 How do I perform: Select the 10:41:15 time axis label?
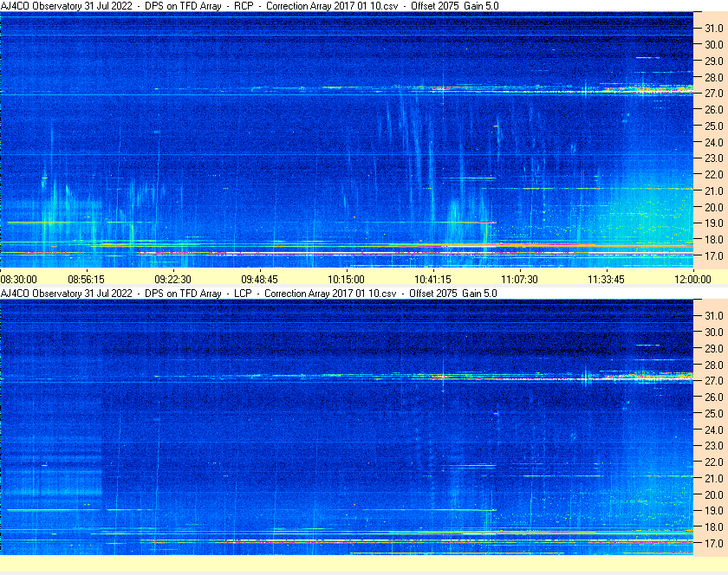click(x=432, y=280)
